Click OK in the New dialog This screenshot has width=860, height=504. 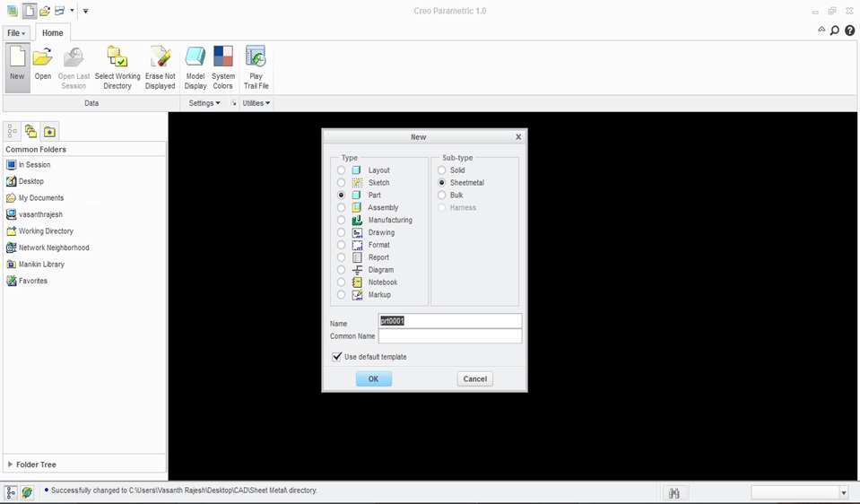[374, 379]
